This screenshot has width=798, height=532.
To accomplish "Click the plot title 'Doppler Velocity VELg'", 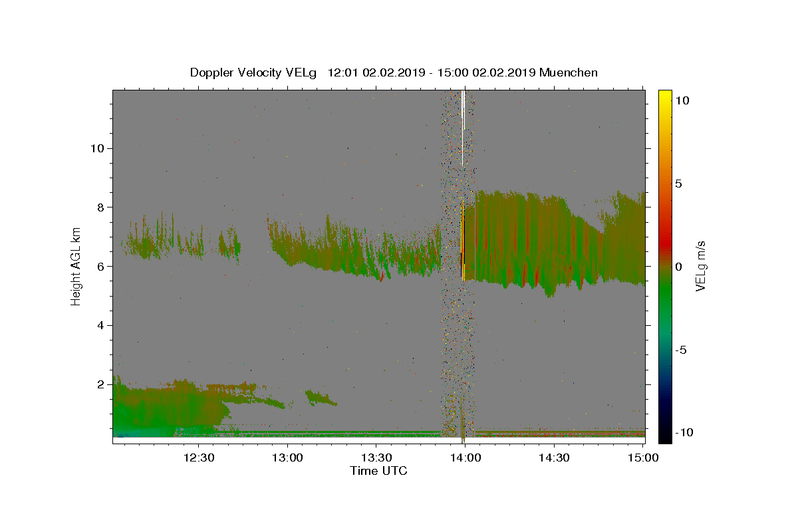I will tap(254, 72).
